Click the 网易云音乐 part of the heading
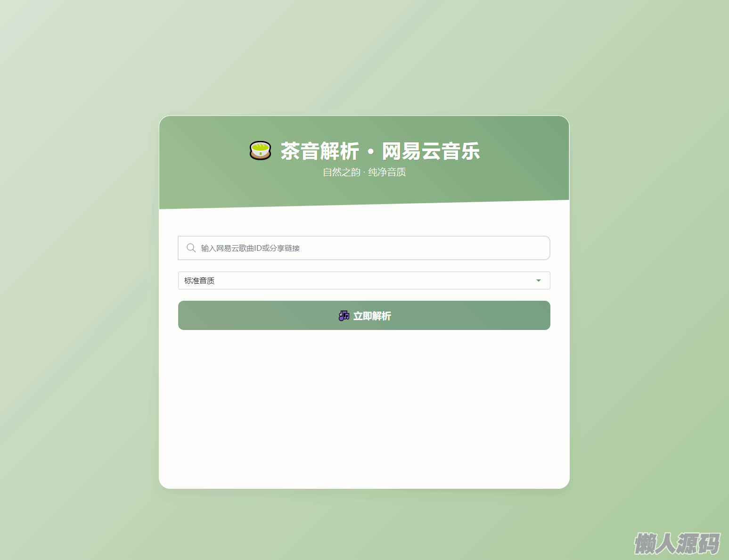Screen dimensions: 729x560 coord(431,151)
